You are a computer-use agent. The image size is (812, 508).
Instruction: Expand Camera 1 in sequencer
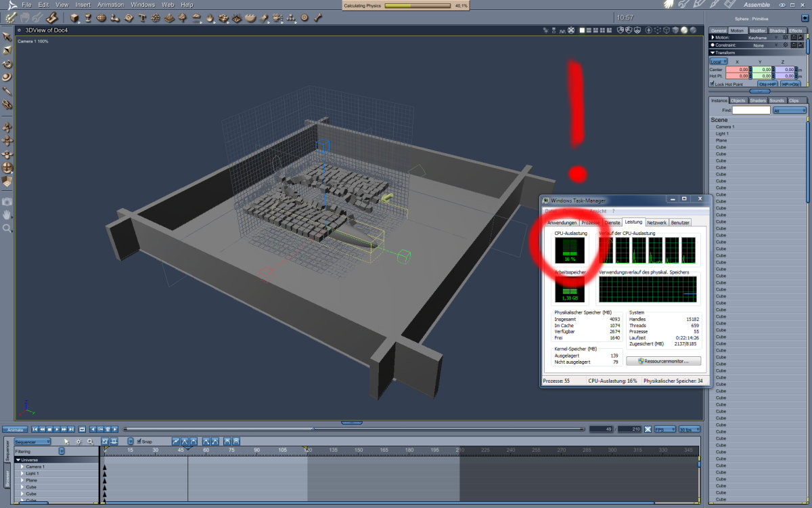[22, 467]
